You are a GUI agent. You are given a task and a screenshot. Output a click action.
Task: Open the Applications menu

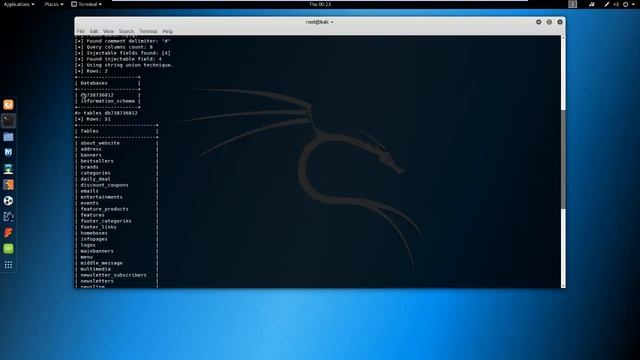pyautogui.click(x=19, y=4)
